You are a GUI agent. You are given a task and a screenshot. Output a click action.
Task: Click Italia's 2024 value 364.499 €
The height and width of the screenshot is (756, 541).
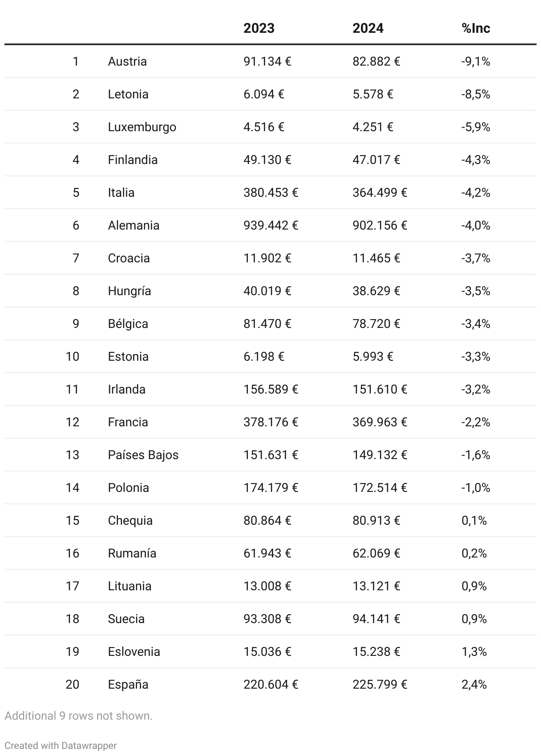[380, 192]
